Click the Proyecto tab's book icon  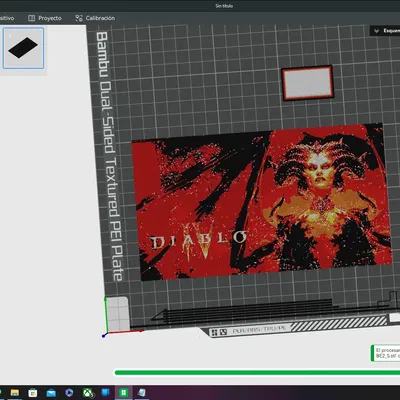31,18
